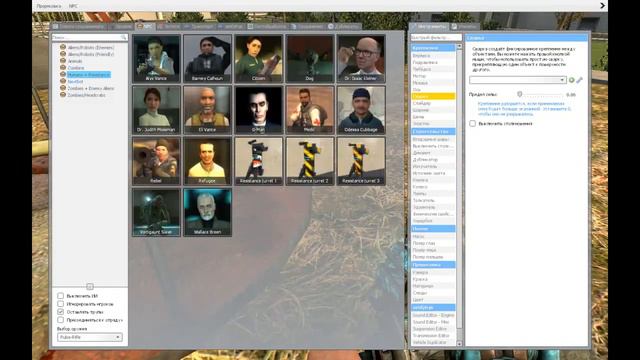Select 'Zombies/Headcrabs' category
The width and height of the screenshot is (640, 360).
point(86,95)
